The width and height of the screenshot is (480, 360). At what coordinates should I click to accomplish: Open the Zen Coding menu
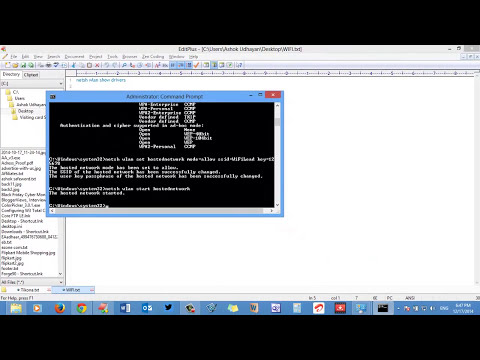pyautogui.click(x=153, y=57)
